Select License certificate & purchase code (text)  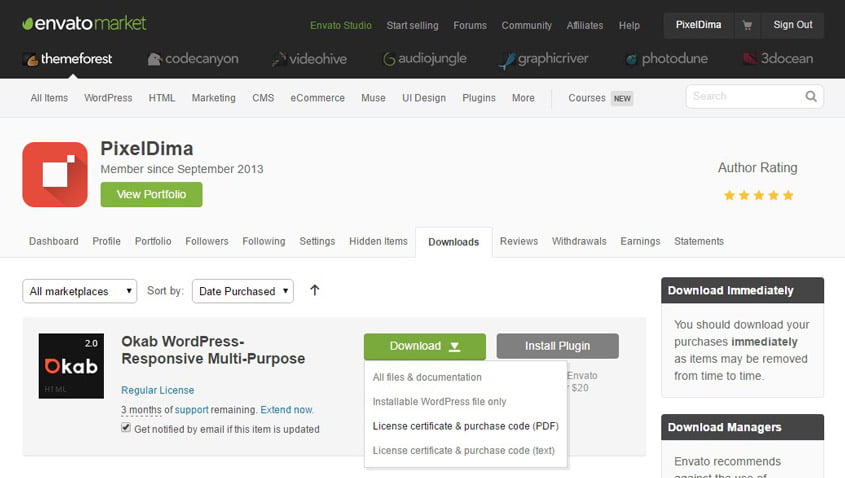(463, 451)
